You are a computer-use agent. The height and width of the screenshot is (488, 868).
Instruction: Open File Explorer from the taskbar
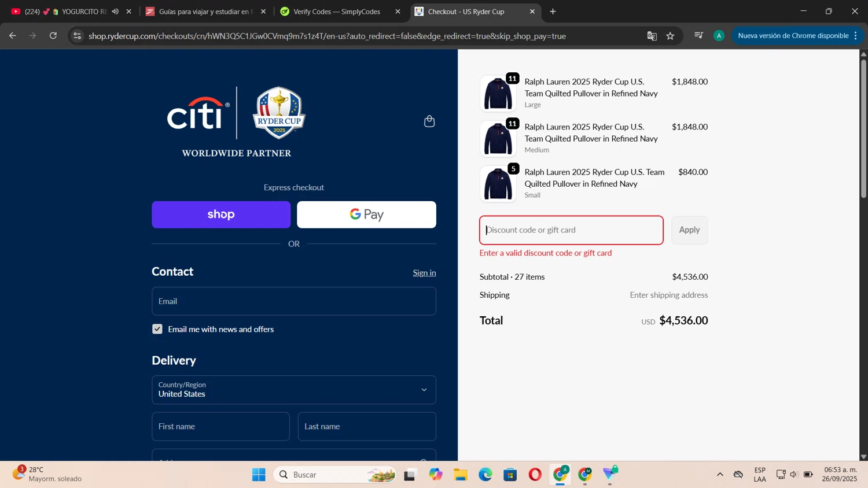tap(461, 475)
